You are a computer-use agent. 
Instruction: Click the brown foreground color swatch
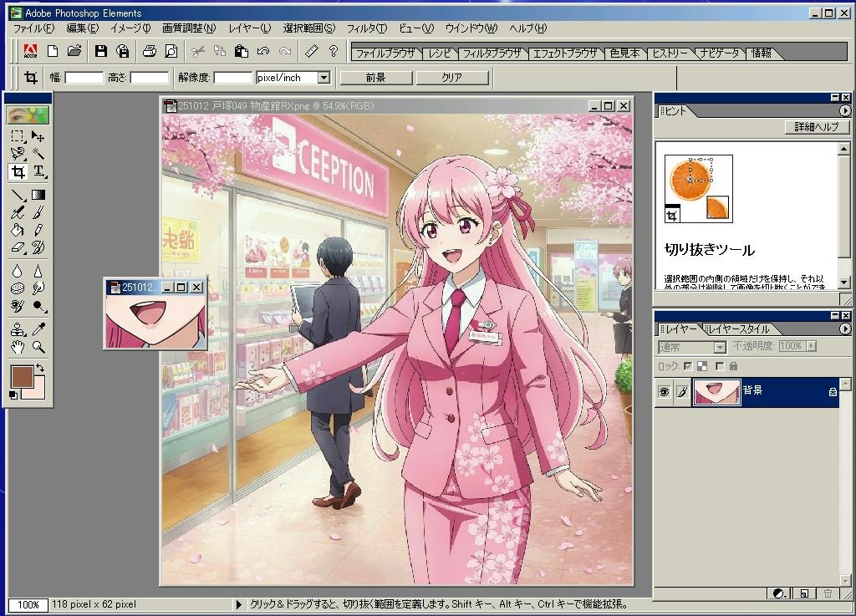click(x=21, y=375)
